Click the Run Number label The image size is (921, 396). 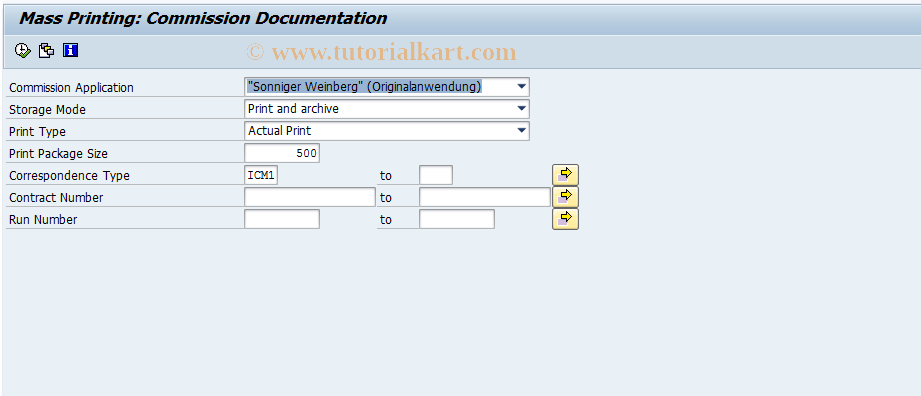[43, 220]
